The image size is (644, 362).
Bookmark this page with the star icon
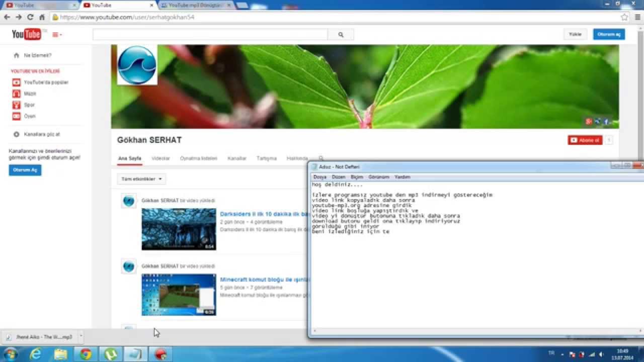coord(624,17)
